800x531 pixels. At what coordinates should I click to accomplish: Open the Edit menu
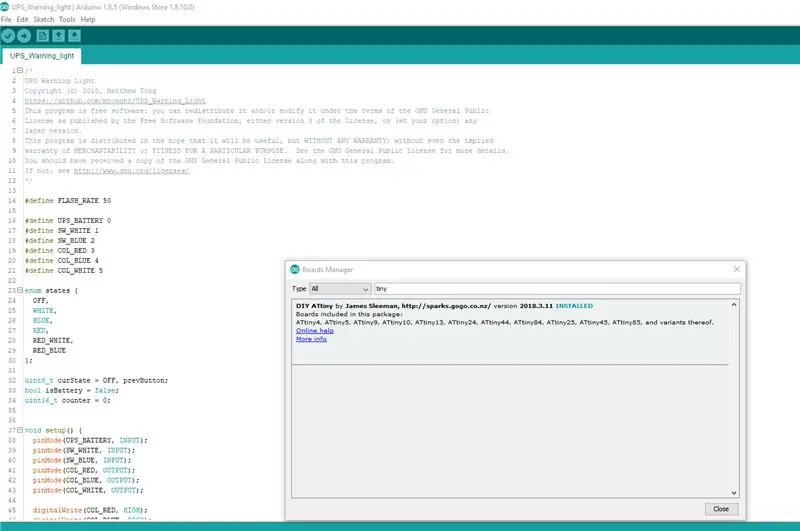click(22, 19)
